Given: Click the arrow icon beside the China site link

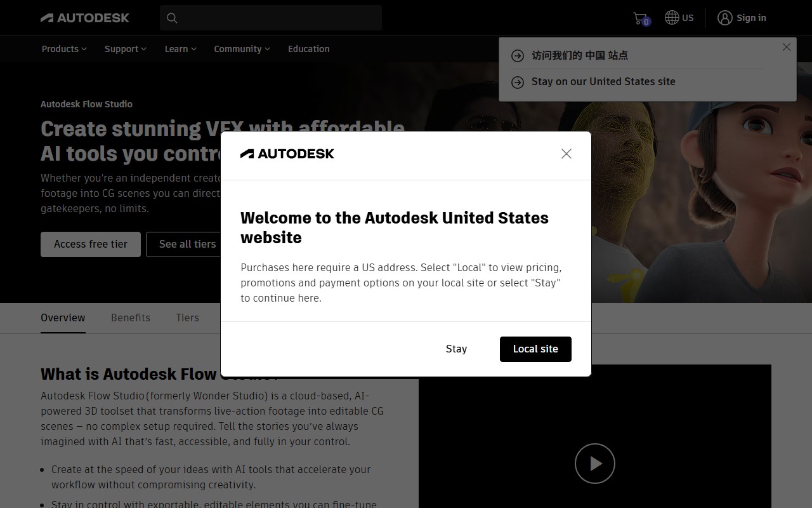Looking at the screenshot, I should tap(518, 56).
